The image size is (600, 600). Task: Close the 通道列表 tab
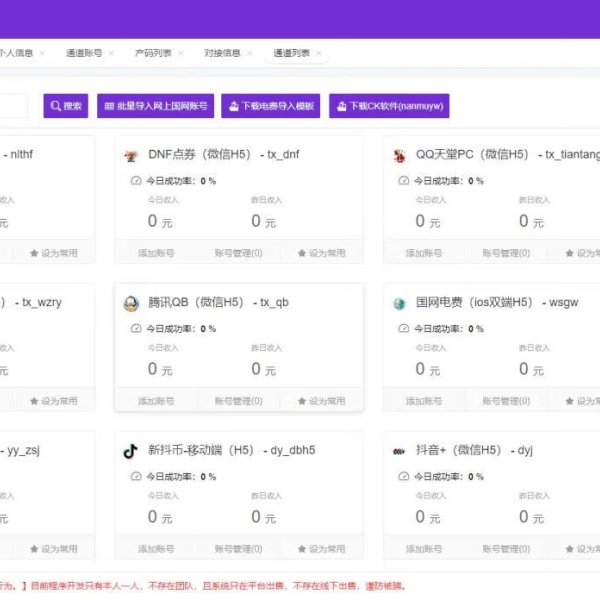[x=319, y=53]
